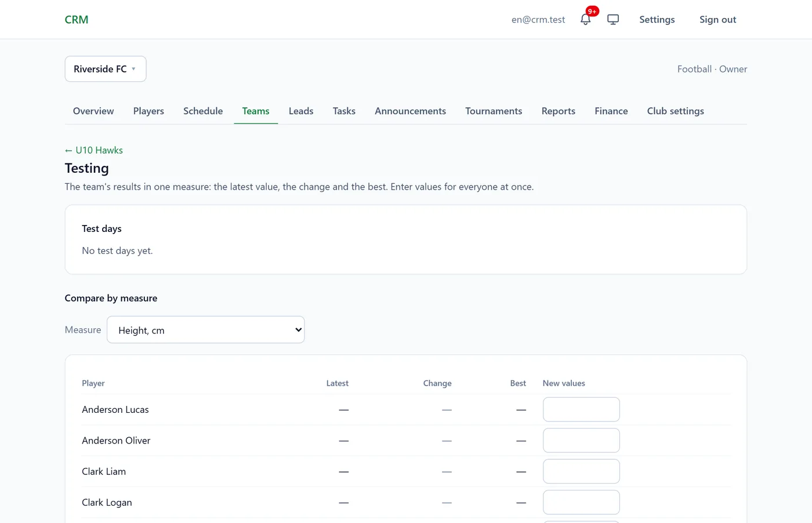Focus new value field for Clark Liam
The height and width of the screenshot is (523, 812).
pyautogui.click(x=581, y=471)
